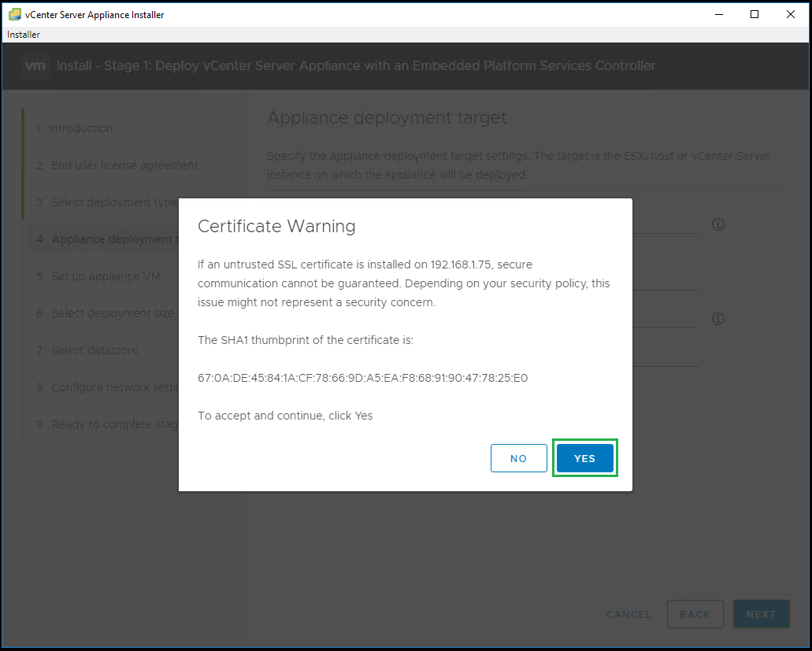The image size is (812, 651).
Task: Click the lower info icon beside field
Action: coord(717,319)
